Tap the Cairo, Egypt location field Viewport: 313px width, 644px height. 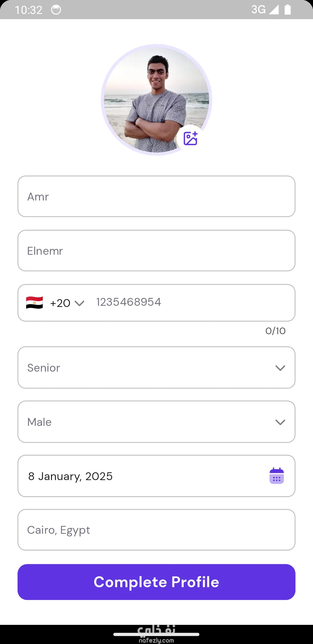coord(156,530)
